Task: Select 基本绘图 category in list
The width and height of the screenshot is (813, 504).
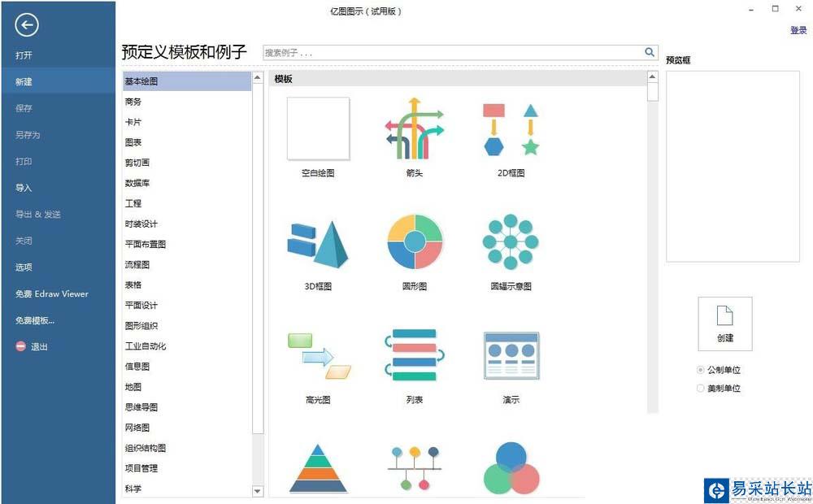Action: [x=187, y=81]
